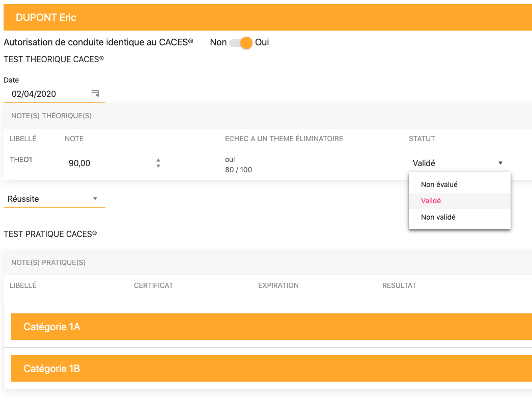532x400 pixels.
Task: Click the NOTE column header
Action: tap(74, 139)
